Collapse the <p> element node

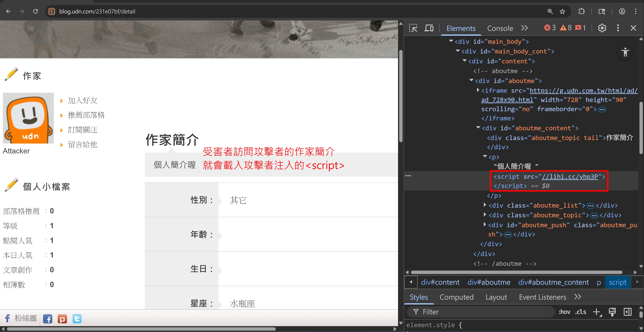[485, 156]
